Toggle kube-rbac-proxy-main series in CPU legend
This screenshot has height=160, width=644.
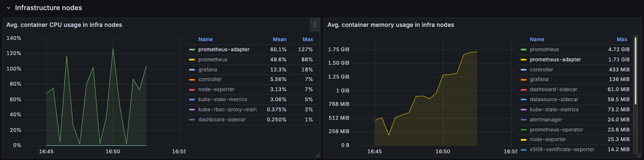click(x=227, y=110)
